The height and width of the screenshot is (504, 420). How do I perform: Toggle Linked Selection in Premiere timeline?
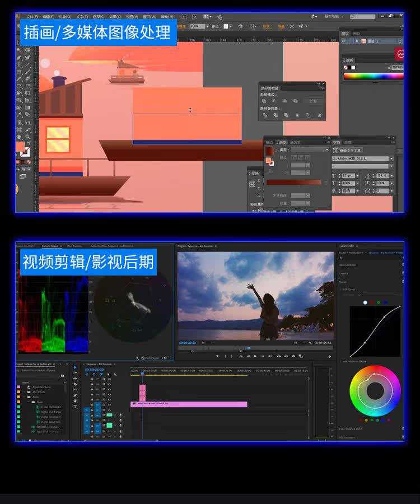click(x=101, y=375)
